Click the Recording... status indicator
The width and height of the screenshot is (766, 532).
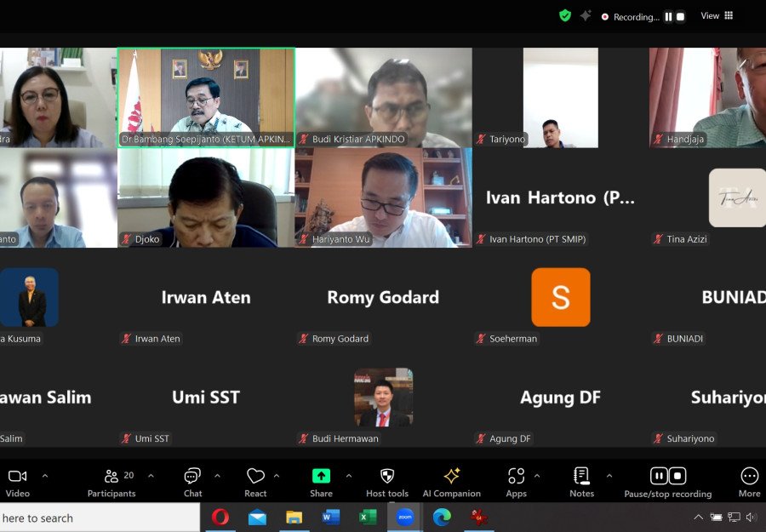(630, 17)
